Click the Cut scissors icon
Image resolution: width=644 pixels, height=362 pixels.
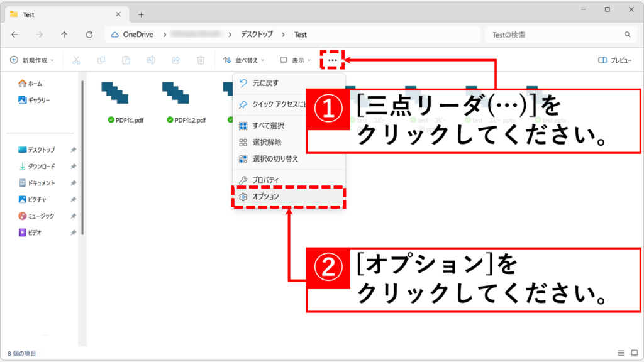[76, 60]
